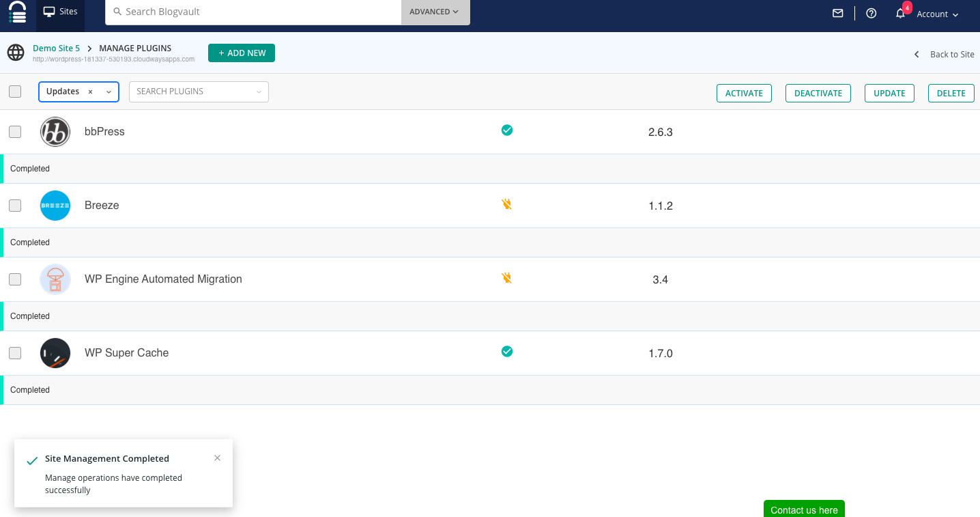Viewport: 980px width, 517px height.
Task: Open the Sites tab
Action: point(61,12)
